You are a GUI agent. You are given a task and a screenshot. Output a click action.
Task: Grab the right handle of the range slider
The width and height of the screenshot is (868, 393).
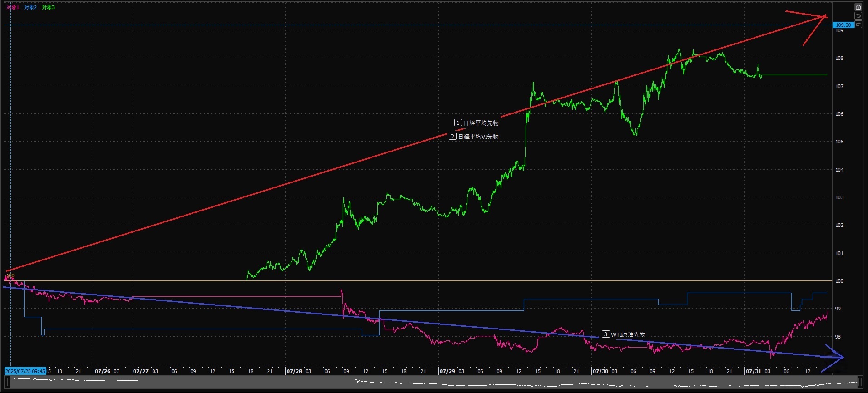pos(860,383)
